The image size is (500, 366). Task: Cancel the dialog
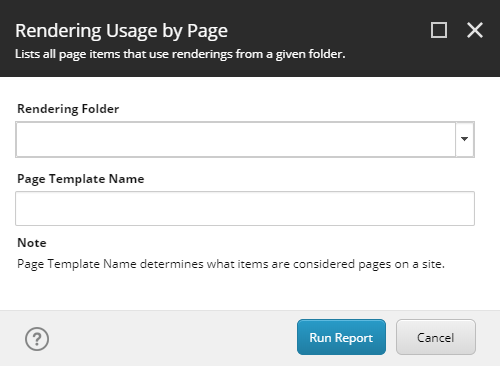click(x=436, y=337)
